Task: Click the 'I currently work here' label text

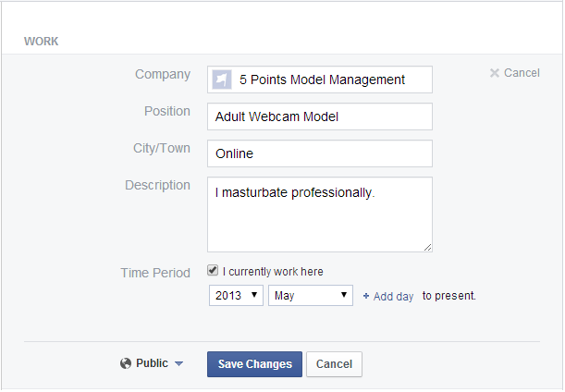Action: [x=273, y=272]
